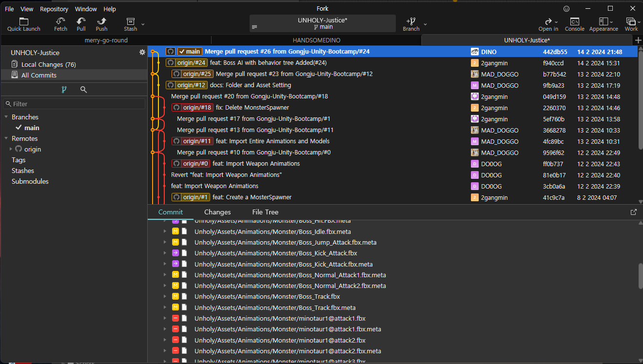Fetch from remote using the Fetch icon
This screenshot has width=643, height=364.
pos(60,24)
